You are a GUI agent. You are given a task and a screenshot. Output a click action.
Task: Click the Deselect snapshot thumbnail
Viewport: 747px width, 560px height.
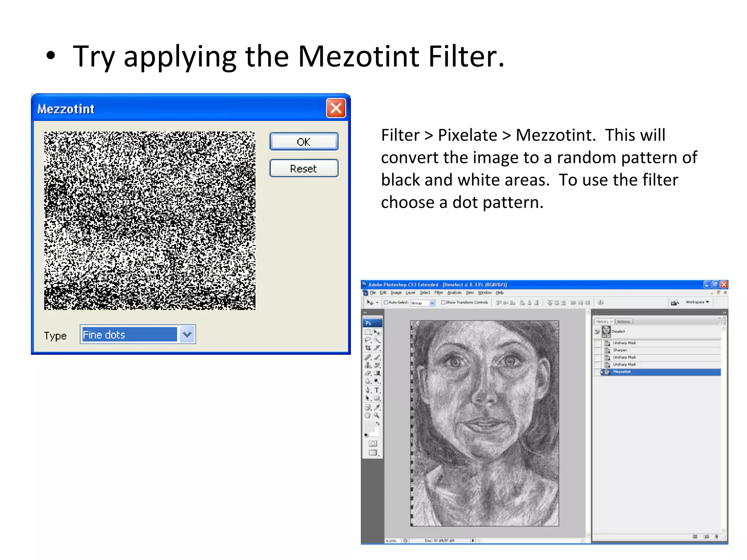click(607, 332)
